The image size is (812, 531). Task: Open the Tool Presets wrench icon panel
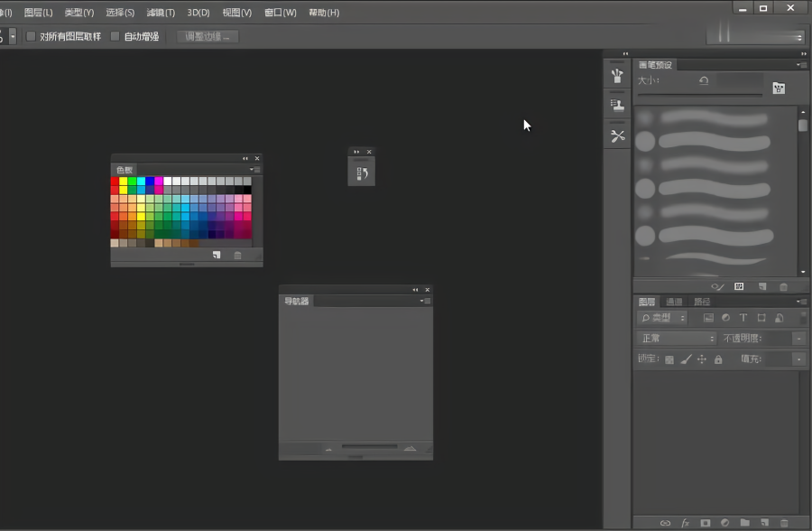pos(617,136)
